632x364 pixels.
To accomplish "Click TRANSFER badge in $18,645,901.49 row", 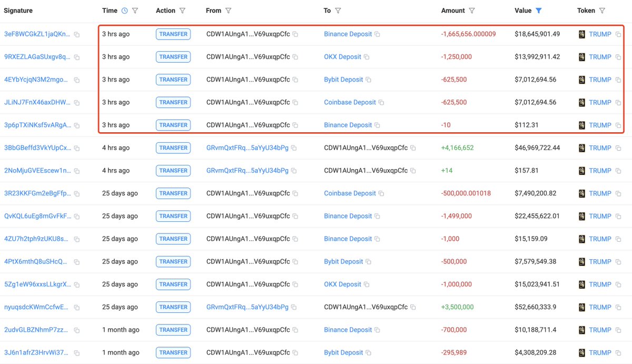I will coord(173,34).
